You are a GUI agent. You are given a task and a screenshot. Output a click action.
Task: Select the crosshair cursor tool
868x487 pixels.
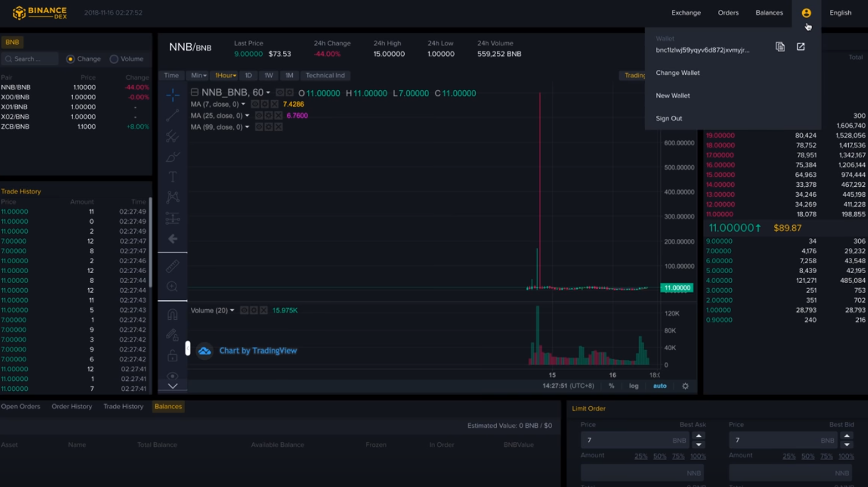pos(172,94)
